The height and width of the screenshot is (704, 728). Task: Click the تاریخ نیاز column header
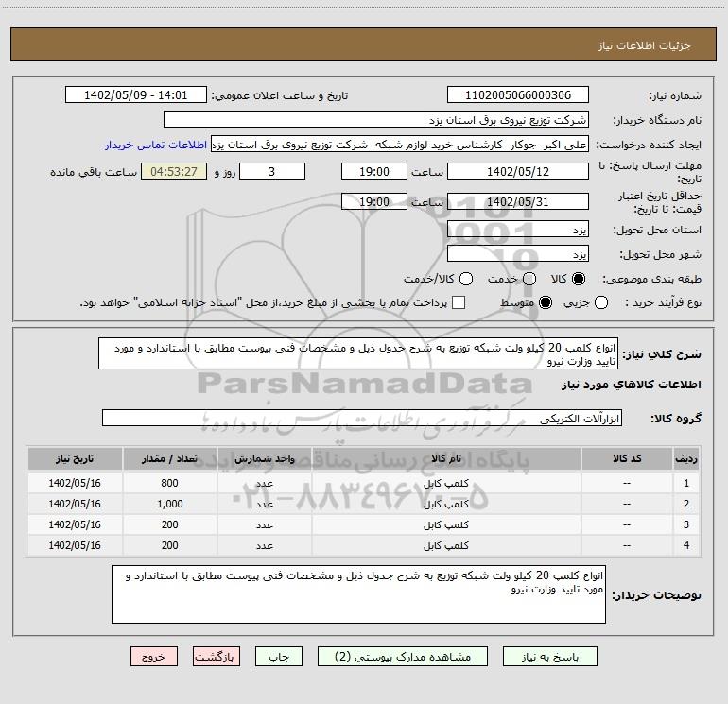tap(75, 459)
